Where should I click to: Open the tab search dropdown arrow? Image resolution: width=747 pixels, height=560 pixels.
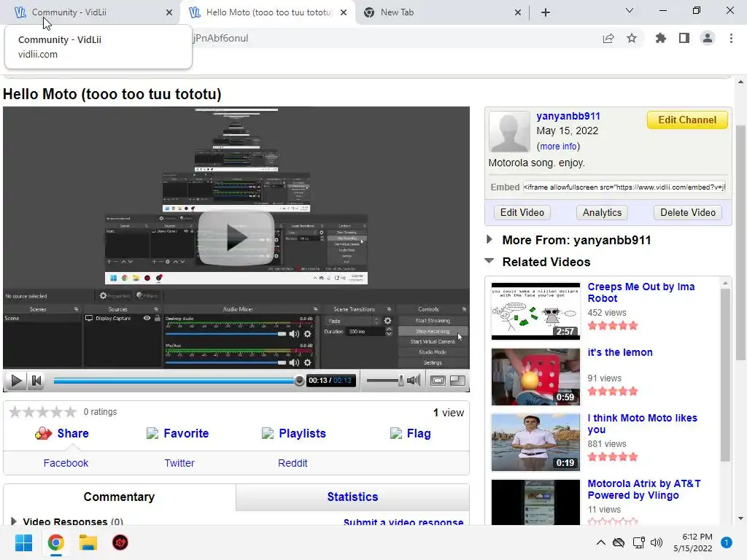pyautogui.click(x=630, y=10)
